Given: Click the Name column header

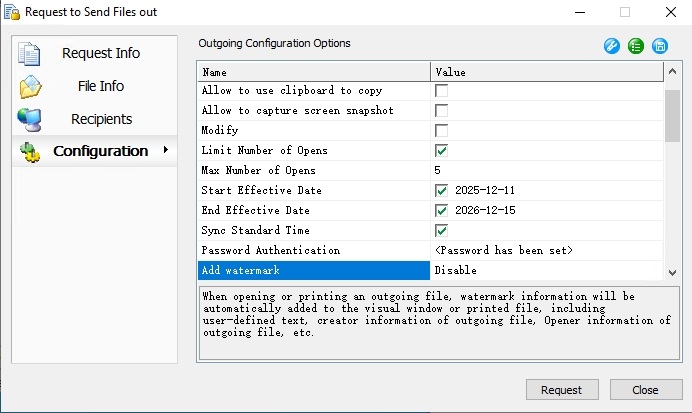Looking at the screenshot, I should pos(314,72).
